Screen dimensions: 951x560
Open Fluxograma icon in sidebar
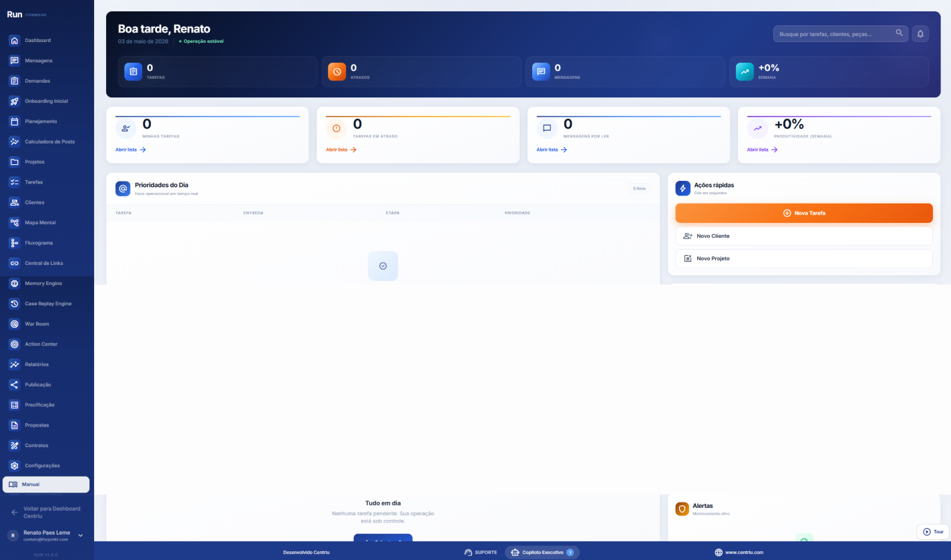[14, 243]
